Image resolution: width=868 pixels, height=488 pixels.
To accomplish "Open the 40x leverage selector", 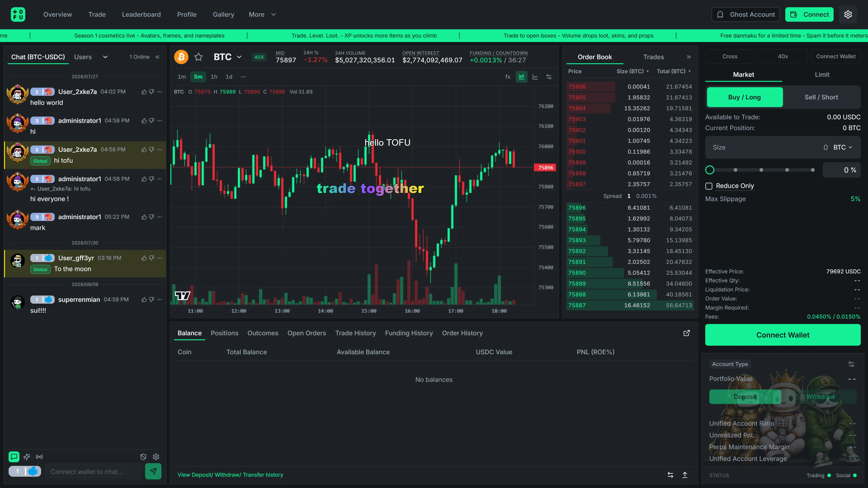I will (783, 56).
